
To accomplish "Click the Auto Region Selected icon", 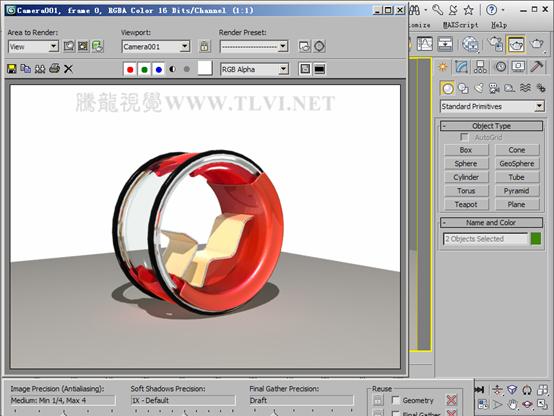I will tap(83, 47).
